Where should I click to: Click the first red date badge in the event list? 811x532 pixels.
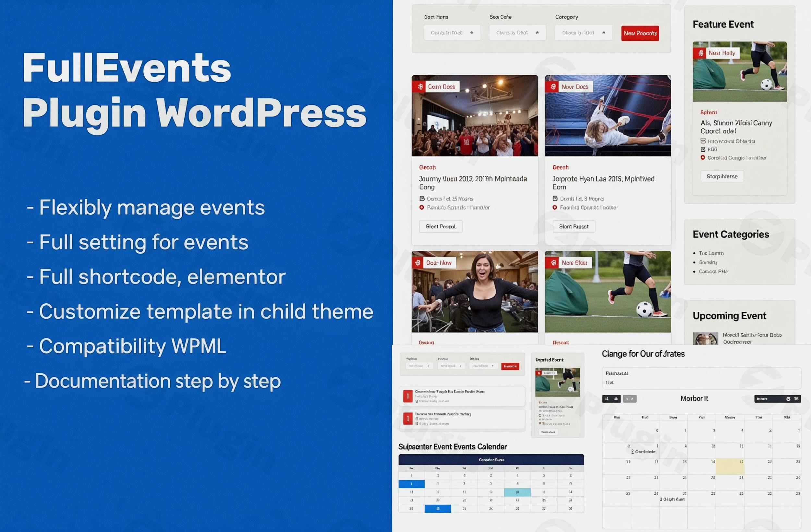click(x=408, y=396)
